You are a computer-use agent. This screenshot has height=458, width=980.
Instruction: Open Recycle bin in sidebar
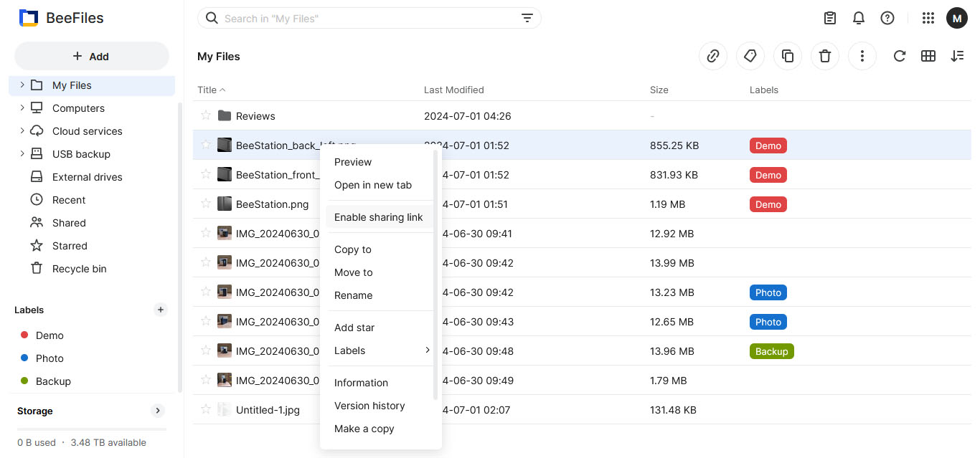pyautogui.click(x=79, y=269)
